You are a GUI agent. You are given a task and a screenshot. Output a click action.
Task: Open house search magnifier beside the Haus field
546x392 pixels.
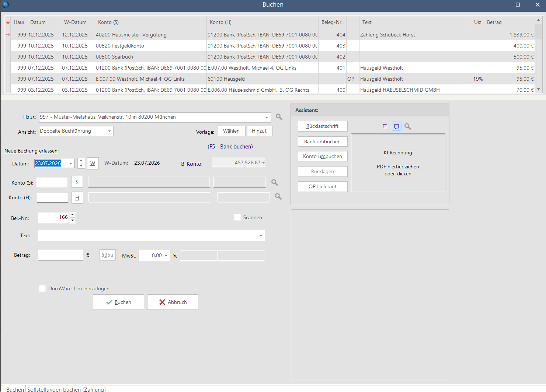tap(279, 117)
